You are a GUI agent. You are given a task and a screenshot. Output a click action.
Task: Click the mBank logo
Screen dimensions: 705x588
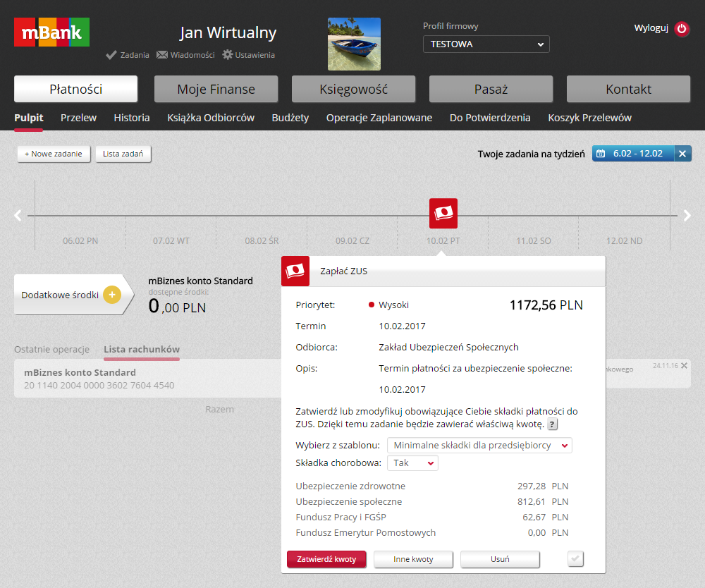coord(51,32)
